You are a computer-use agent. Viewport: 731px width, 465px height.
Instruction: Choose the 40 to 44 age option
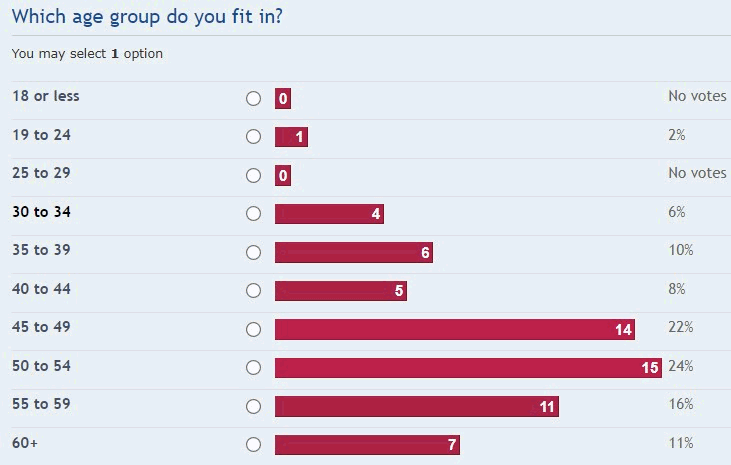253,291
